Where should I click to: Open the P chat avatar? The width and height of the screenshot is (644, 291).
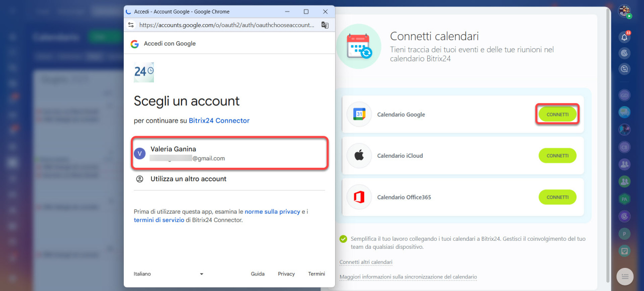pos(624,233)
